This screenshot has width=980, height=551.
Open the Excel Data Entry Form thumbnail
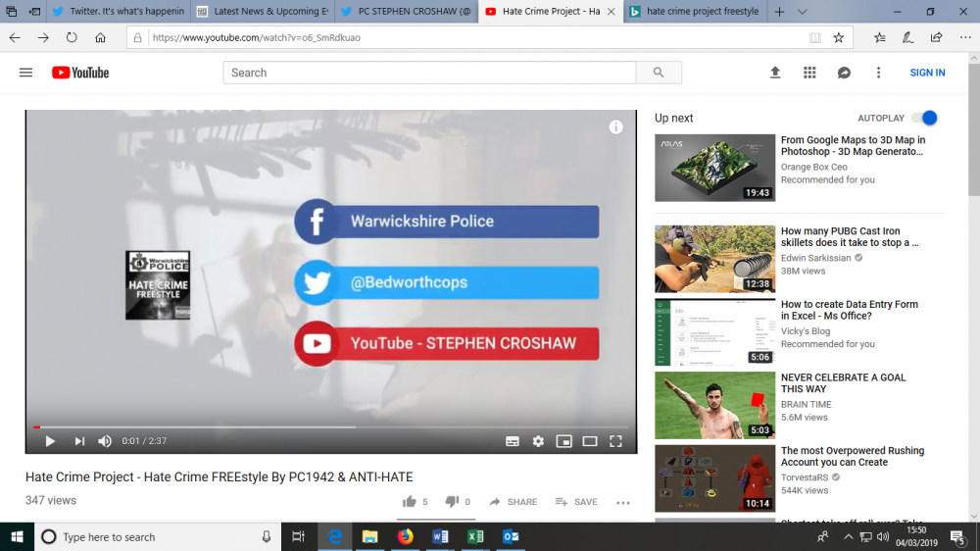[x=714, y=332]
